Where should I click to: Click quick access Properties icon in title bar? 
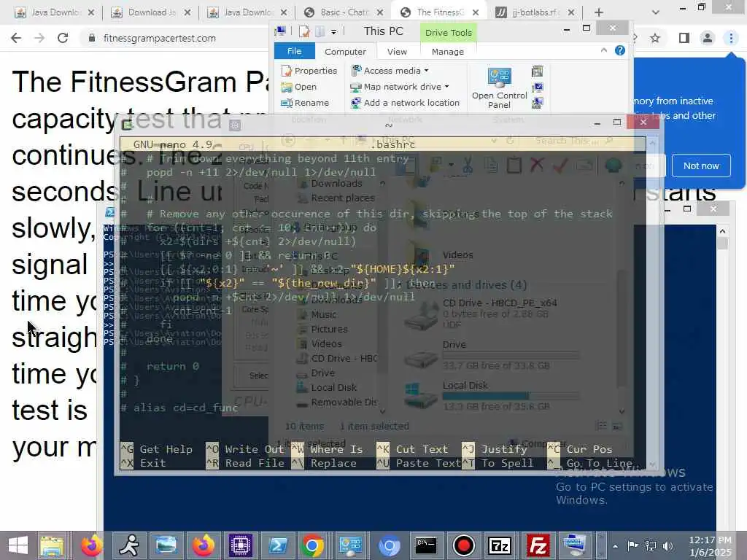(304, 31)
